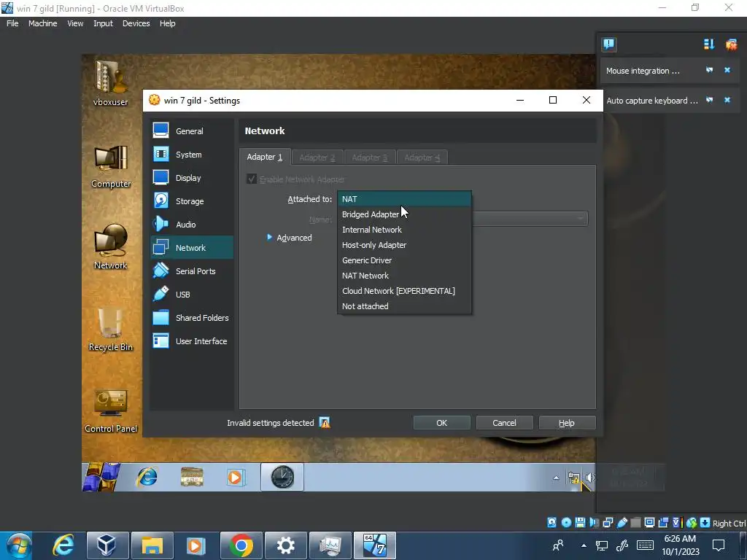Select Internal Network attachment option
The width and height of the screenshot is (747, 560).
[x=404, y=230]
